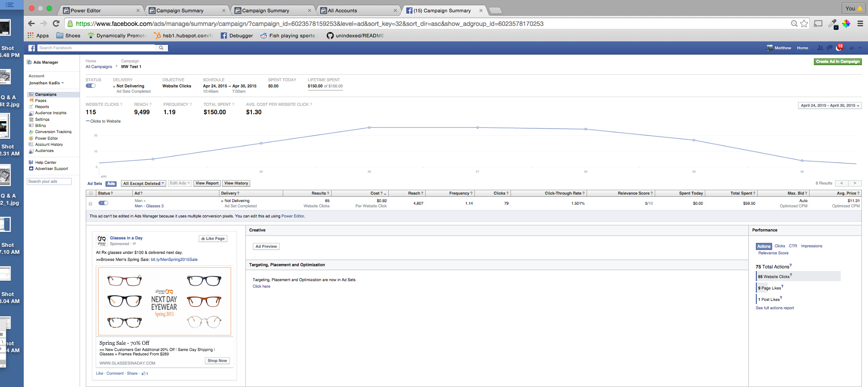Image resolution: width=868 pixels, height=387 pixels.
Task: Go back with browser back arrow
Action: (x=31, y=24)
